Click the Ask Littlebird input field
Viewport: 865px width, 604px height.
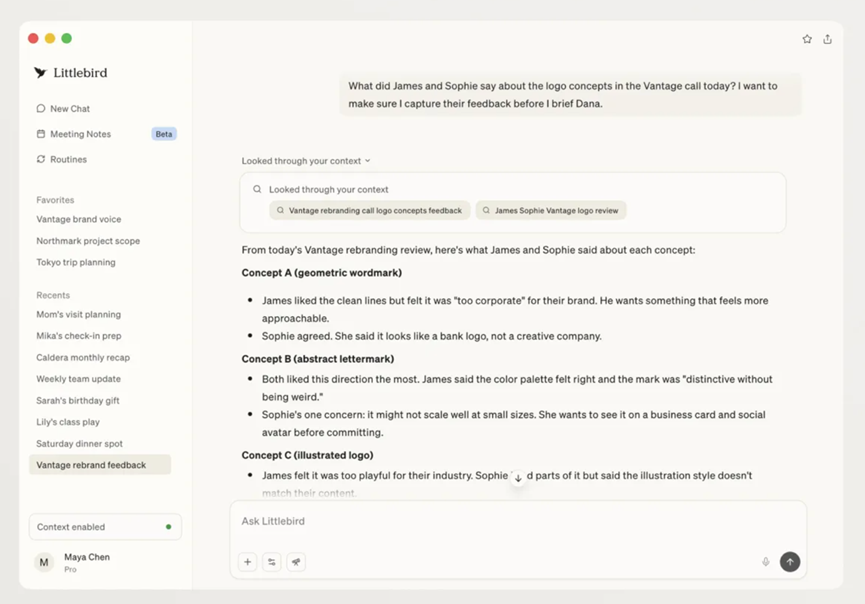(518, 521)
